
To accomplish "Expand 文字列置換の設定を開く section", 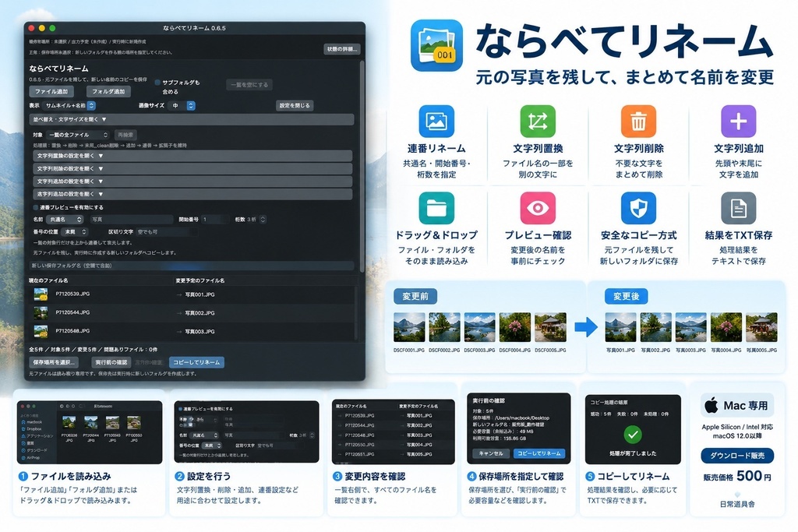I will click(192, 156).
